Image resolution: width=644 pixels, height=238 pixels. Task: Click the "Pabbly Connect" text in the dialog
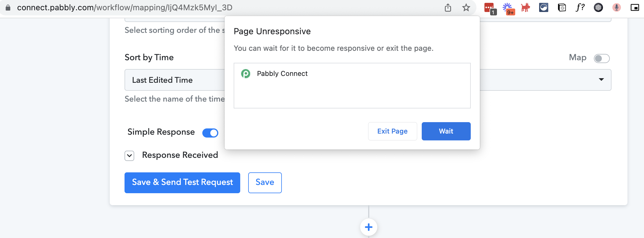click(x=282, y=74)
